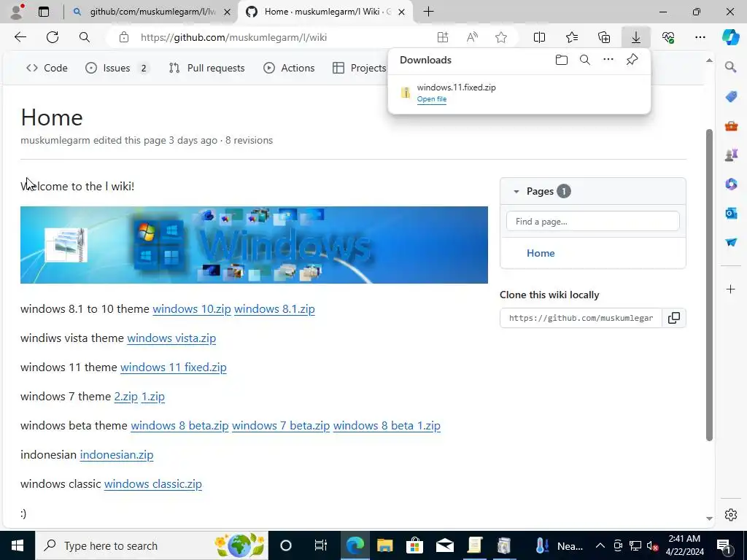Image resolution: width=747 pixels, height=560 pixels.
Task: Open the profile avatar icon
Action: pyautogui.click(x=17, y=12)
